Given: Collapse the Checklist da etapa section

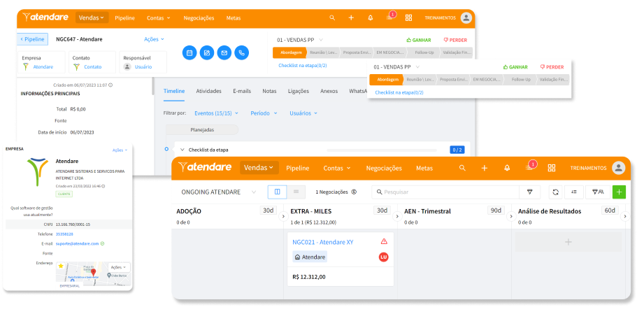Looking at the screenshot, I should tap(183, 150).
